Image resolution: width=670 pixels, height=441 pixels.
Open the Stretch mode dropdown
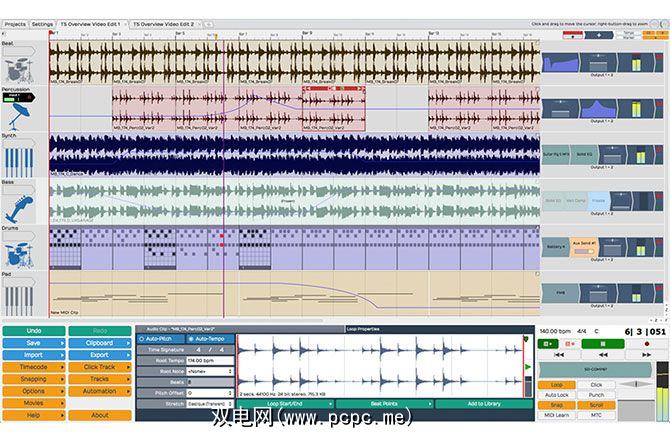(x=210, y=404)
